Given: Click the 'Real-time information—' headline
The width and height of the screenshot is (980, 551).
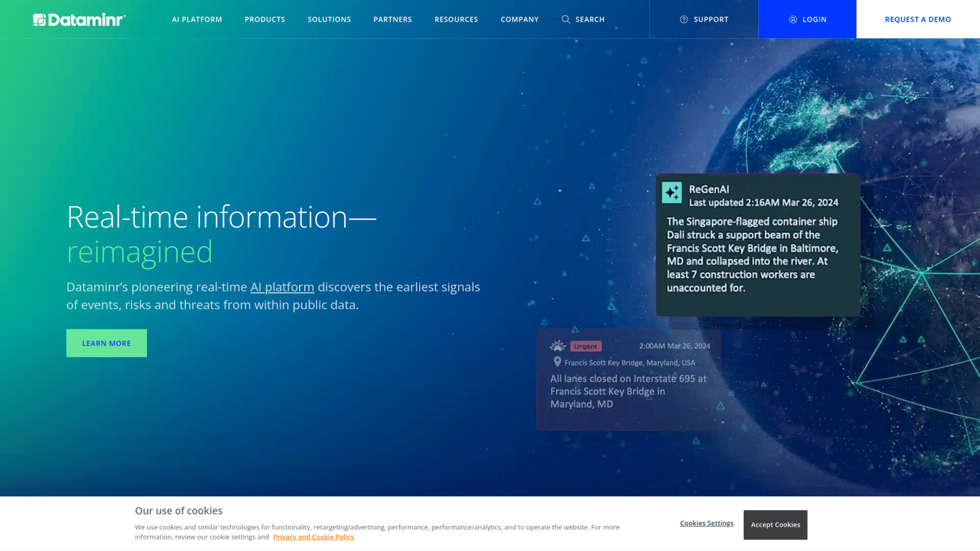Looking at the screenshot, I should point(221,217).
